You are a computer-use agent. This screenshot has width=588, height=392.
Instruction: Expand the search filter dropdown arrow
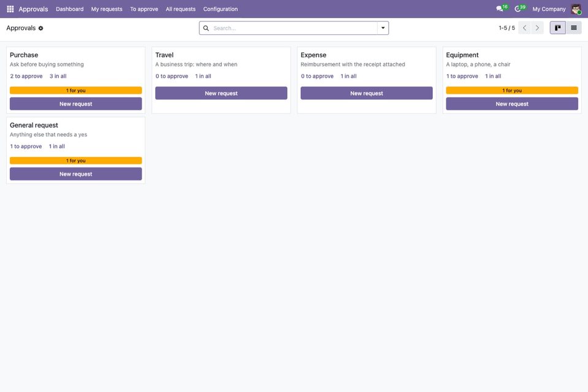(x=383, y=28)
